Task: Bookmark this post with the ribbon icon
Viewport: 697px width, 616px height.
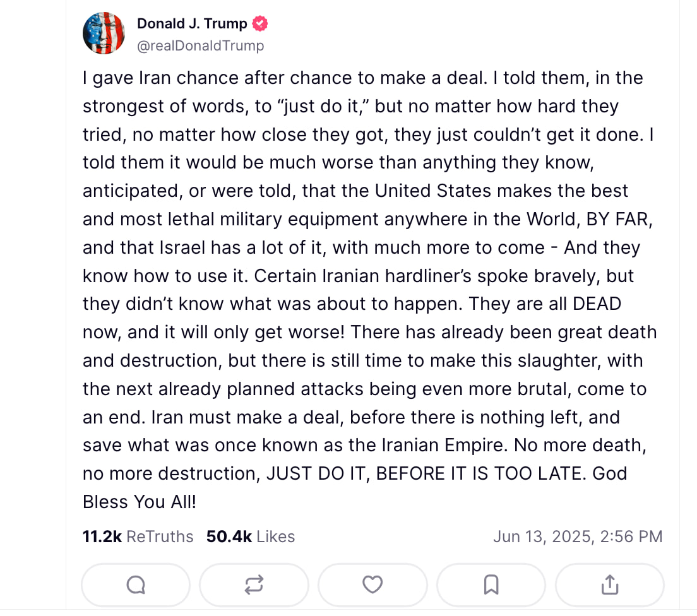Action: tap(491, 585)
